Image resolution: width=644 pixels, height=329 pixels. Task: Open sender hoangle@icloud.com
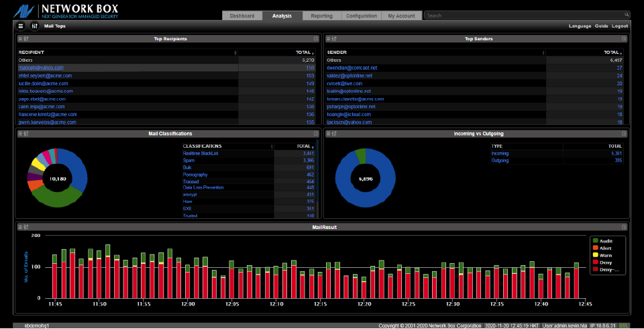[349, 114]
